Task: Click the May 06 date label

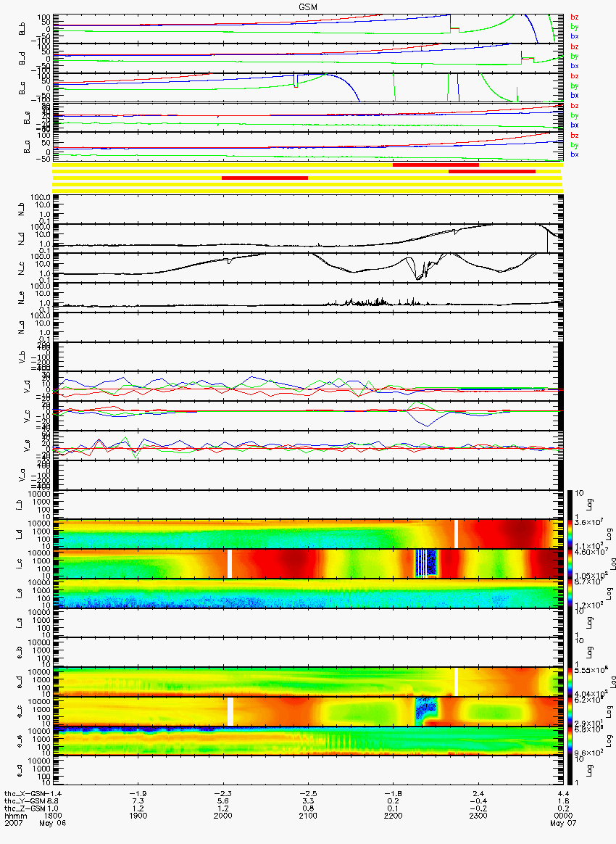Action: [x=53, y=823]
